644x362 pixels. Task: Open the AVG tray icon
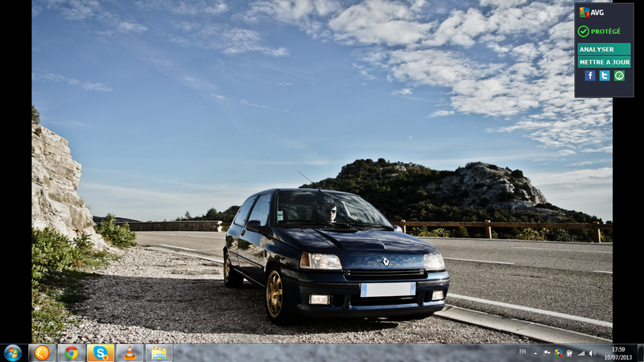[558, 353]
